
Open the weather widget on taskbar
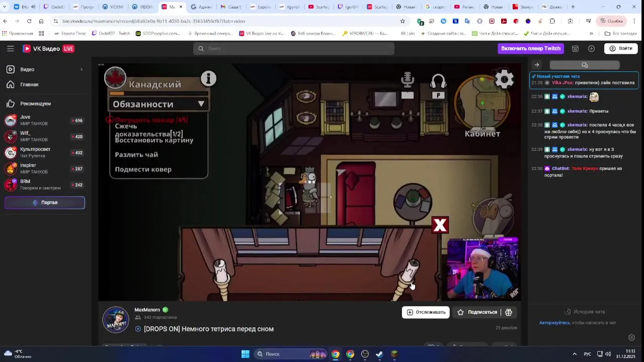pos(19,354)
